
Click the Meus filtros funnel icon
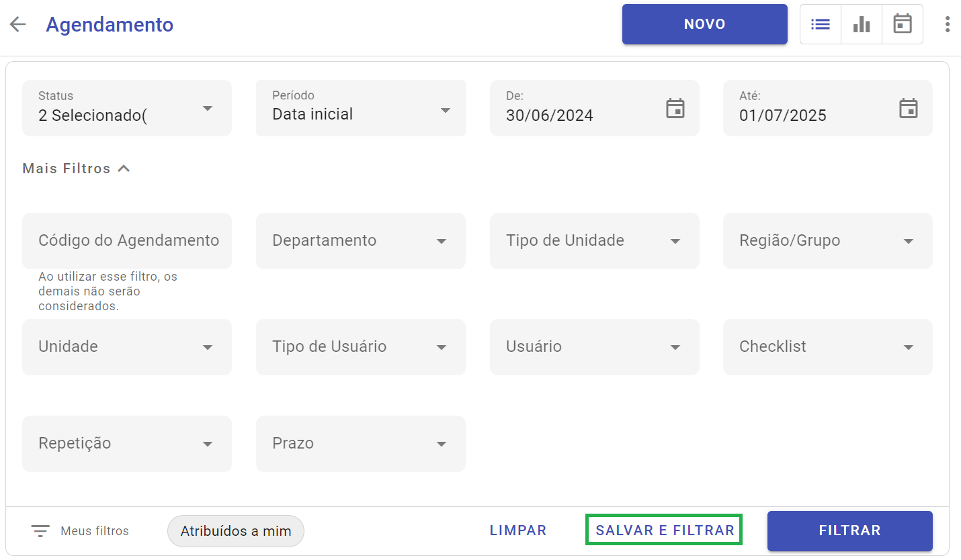(40, 530)
